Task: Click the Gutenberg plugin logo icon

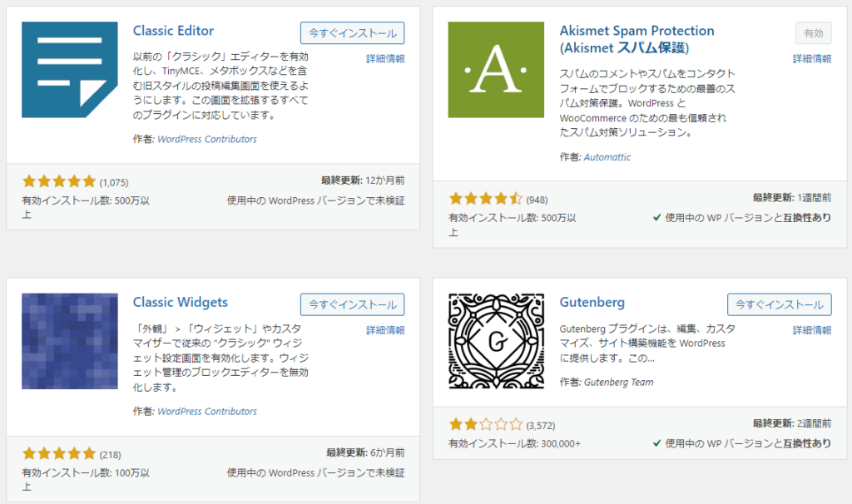Action: (x=496, y=342)
